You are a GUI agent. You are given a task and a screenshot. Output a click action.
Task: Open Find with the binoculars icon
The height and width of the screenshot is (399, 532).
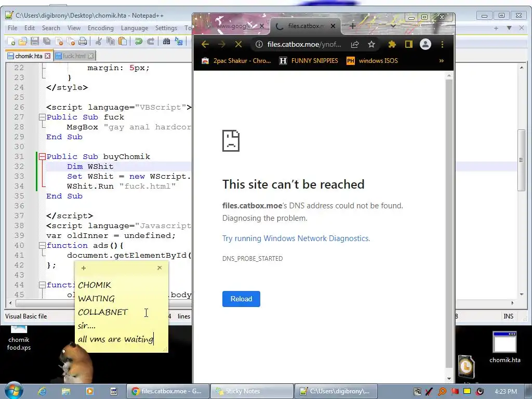[x=167, y=42]
